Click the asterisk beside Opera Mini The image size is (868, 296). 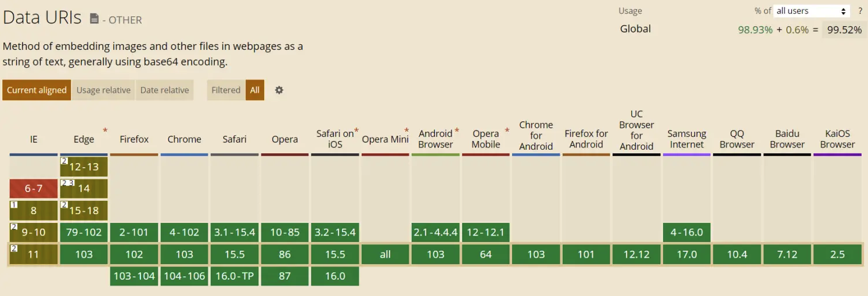(406, 131)
